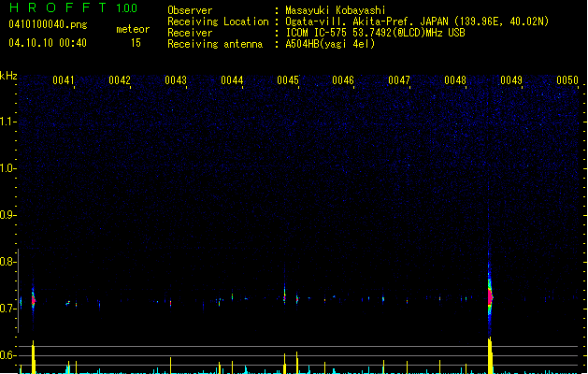Click the 0041 time marker
Viewport: 588px width, 374px height.
(x=64, y=80)
